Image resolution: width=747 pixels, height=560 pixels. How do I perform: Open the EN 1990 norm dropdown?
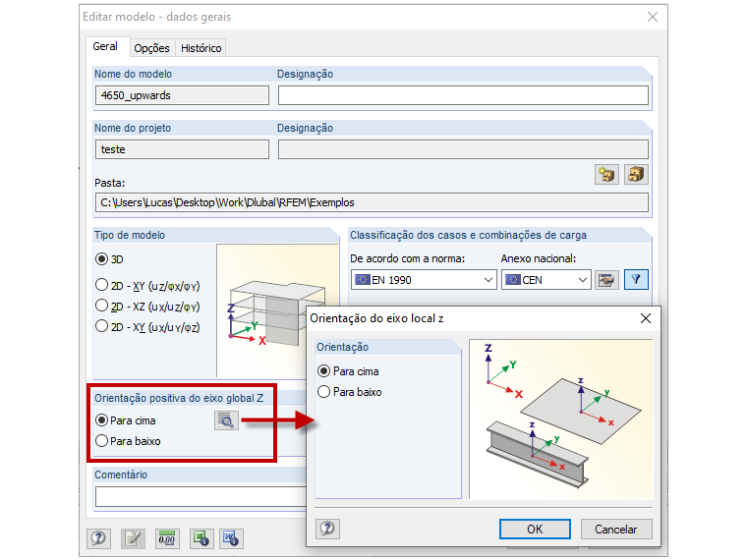click(x=424, y=280)
